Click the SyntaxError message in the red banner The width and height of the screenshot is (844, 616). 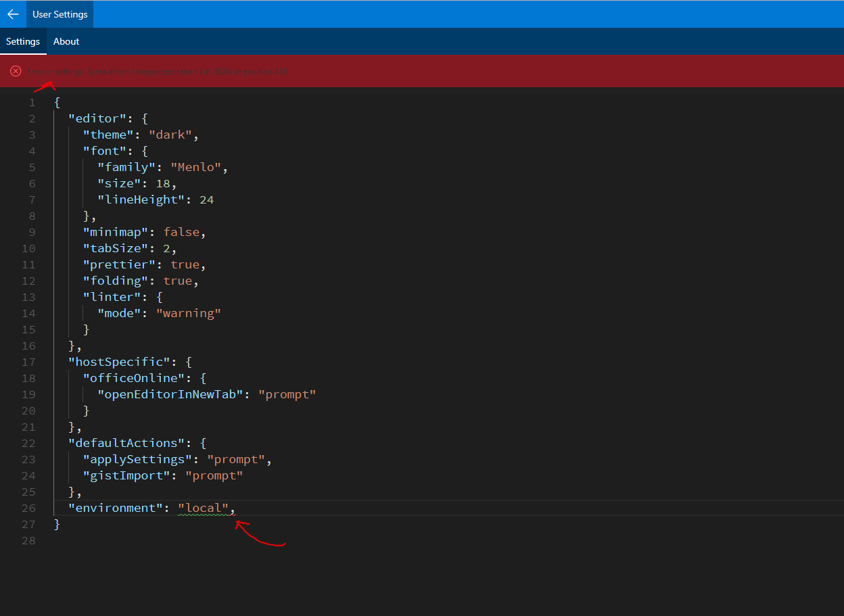(x=157, y=71)
